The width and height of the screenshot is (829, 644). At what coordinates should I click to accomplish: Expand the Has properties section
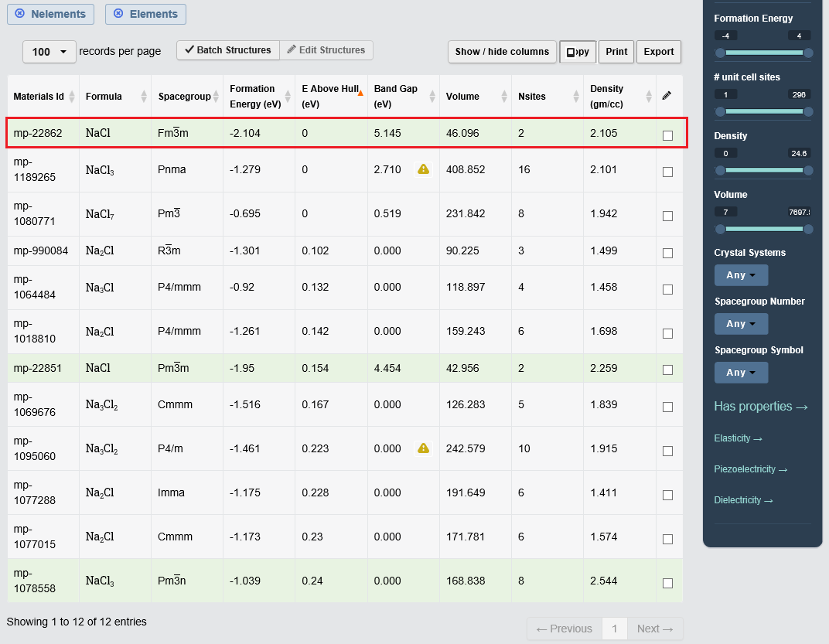(x=761, y=406)
